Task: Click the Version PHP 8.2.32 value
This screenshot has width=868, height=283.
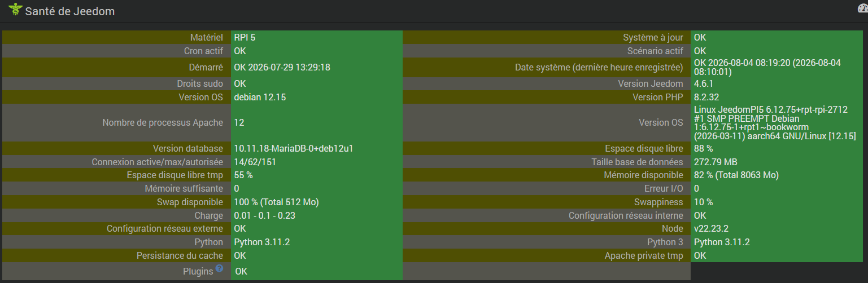Action: pos(777,97)
